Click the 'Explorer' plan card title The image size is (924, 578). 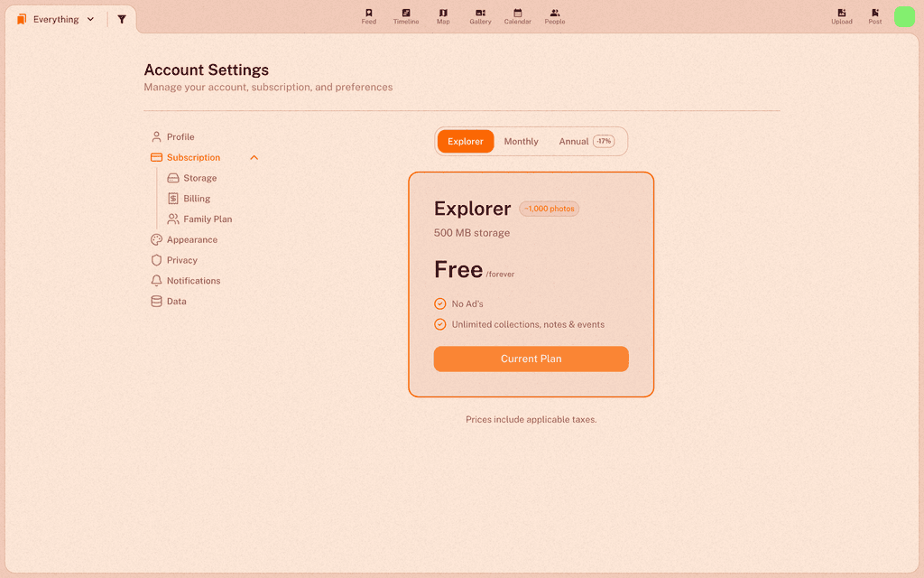(473, 209)
